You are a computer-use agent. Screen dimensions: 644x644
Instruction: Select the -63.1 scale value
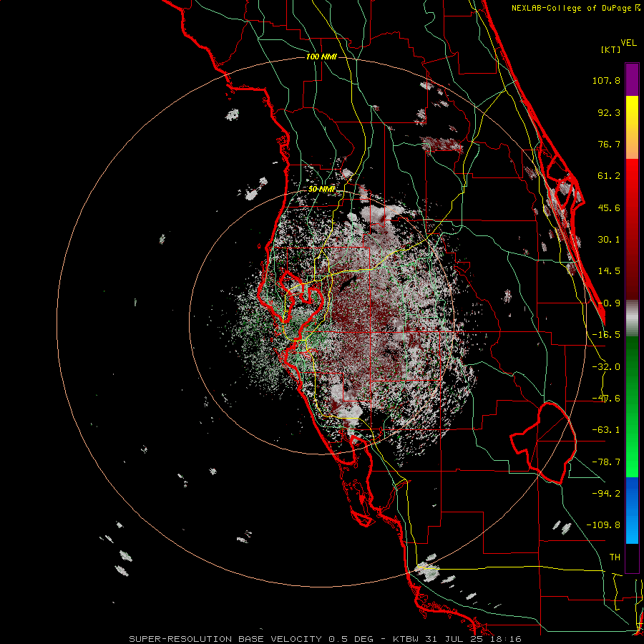tap(606, 430)
